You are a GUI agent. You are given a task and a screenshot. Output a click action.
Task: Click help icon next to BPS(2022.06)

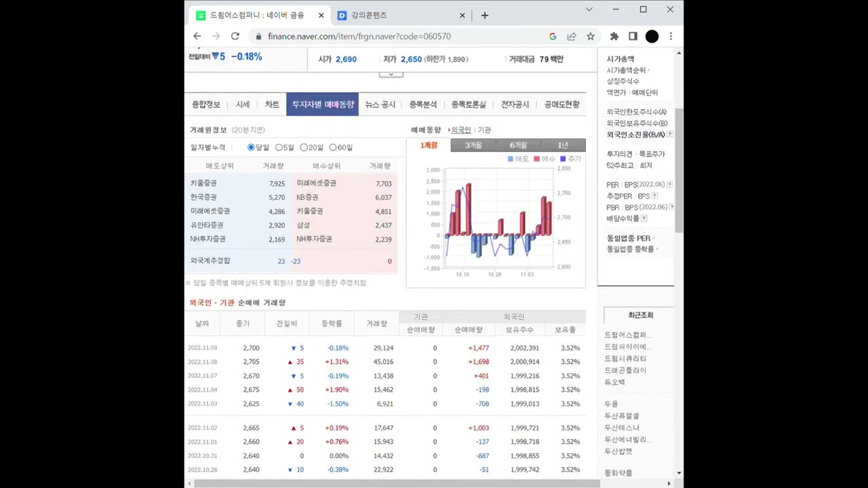pos(671,207)
